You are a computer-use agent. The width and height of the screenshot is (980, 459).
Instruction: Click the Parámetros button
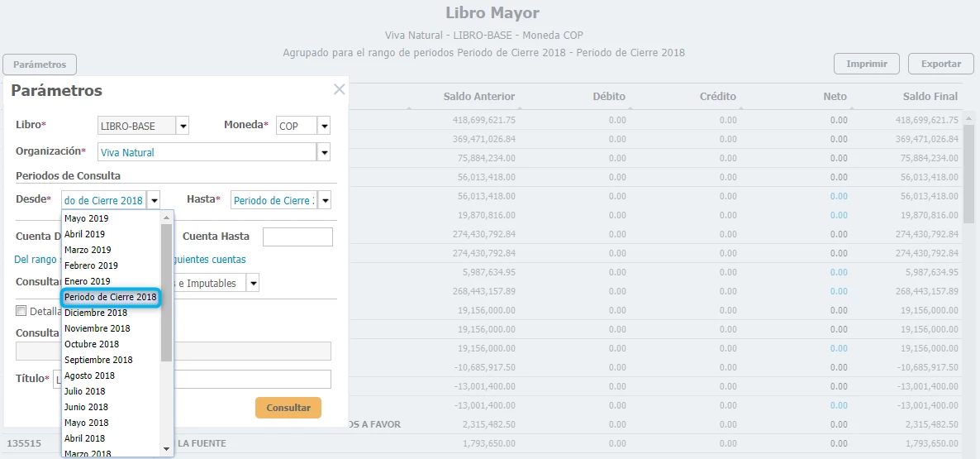(x=40, y=64)
